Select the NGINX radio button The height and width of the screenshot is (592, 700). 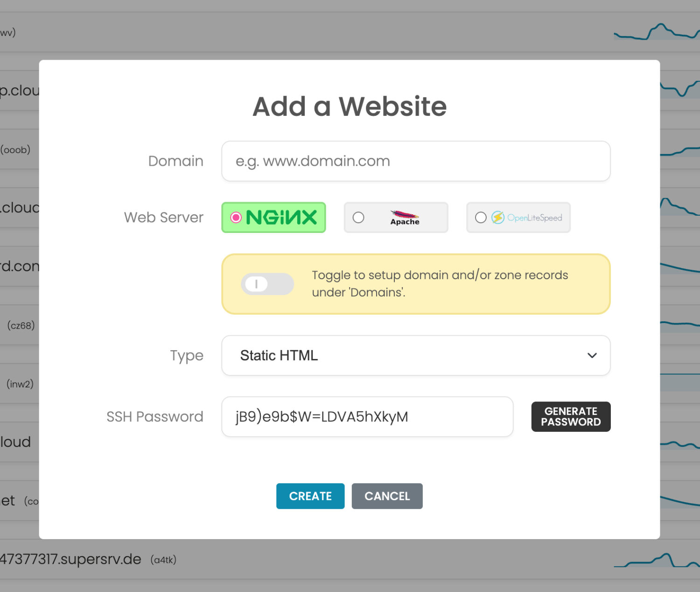point(236,218)
